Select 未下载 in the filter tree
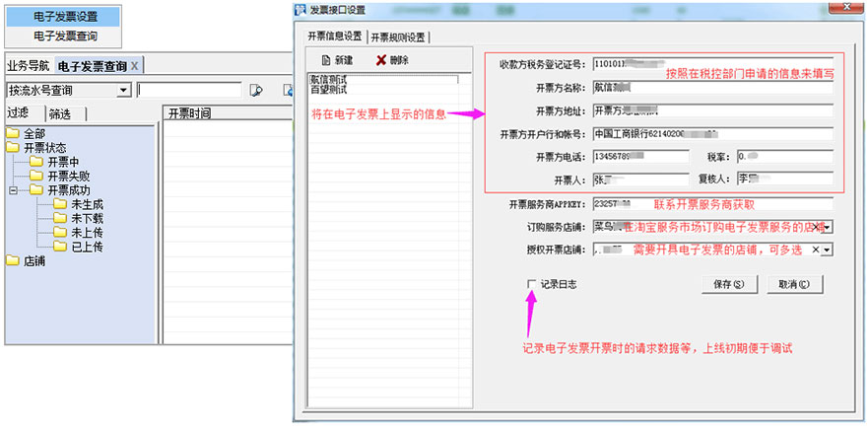The width and height of the screenshot is (868, 432). pos(87,219)
